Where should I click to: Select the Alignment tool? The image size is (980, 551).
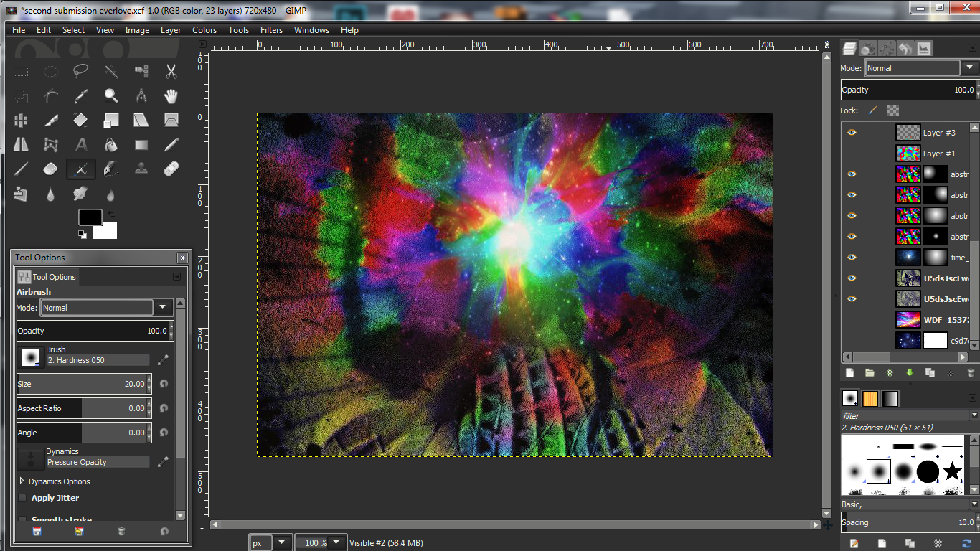point(21,120)
